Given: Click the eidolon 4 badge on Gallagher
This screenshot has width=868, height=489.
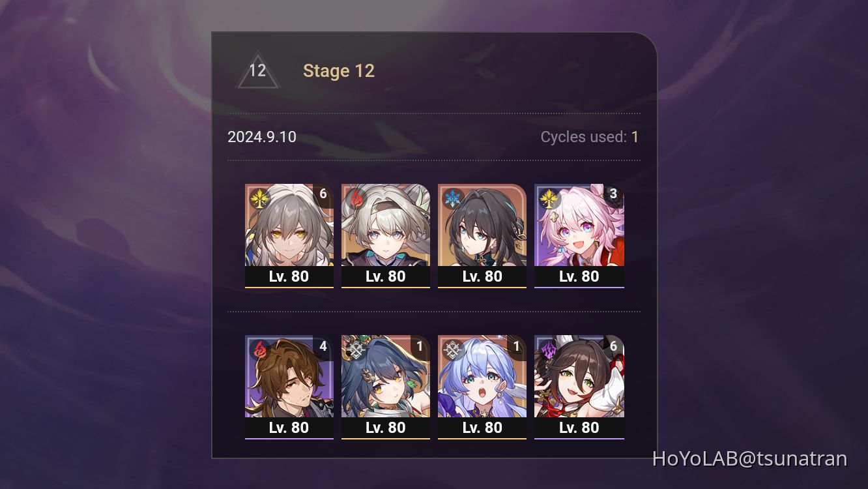Looking at the screenshot, I should [x=323, y=346].
